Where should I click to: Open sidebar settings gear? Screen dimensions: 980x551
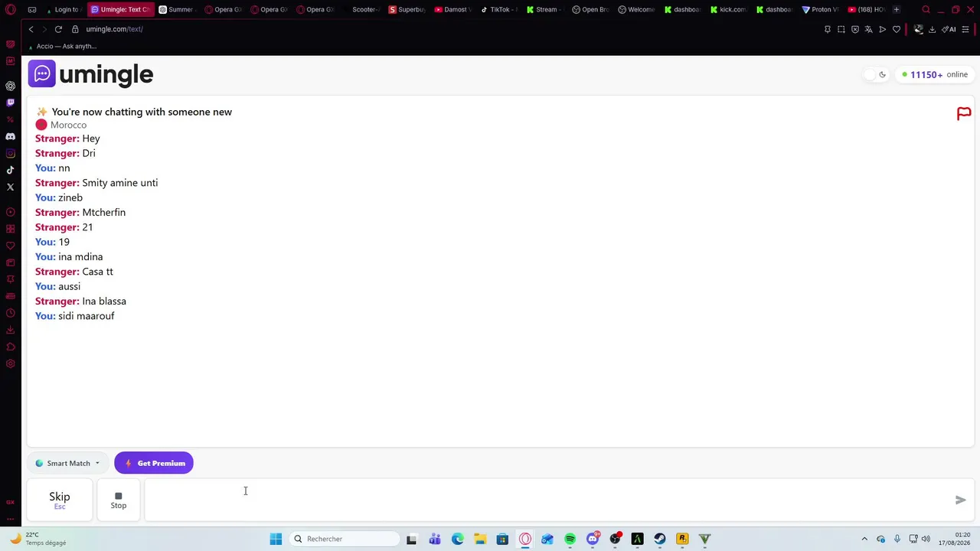[x=10, y=364]
